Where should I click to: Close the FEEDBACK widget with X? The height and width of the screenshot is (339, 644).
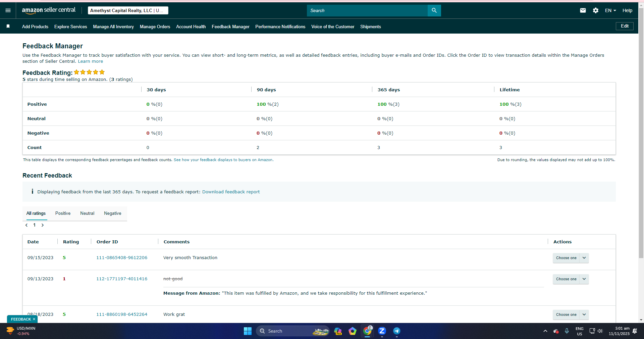34,319
